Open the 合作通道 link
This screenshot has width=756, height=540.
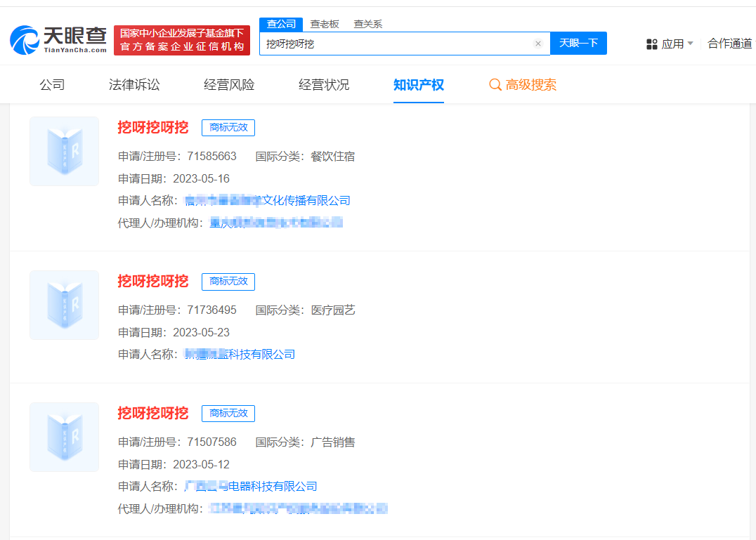click(x=729, y=44)
